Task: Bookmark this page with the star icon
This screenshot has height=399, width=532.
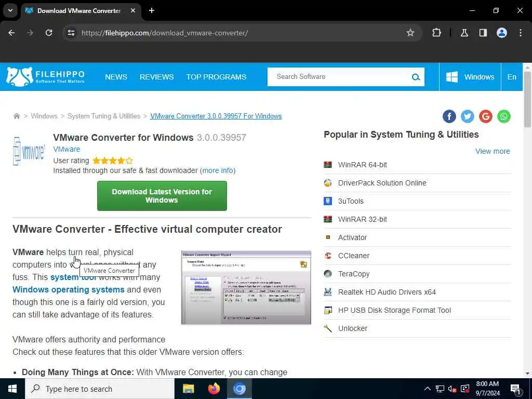Action: (410, 33)
